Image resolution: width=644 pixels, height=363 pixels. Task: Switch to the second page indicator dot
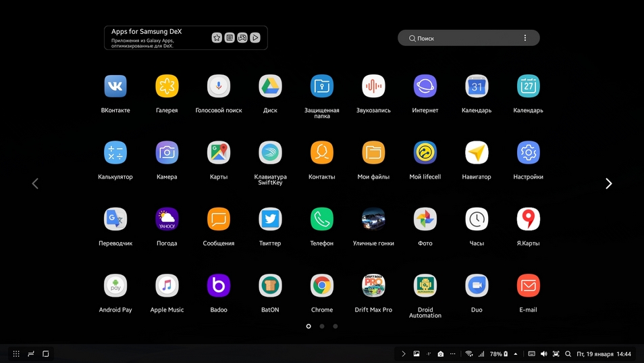click(x=322, y=326)
